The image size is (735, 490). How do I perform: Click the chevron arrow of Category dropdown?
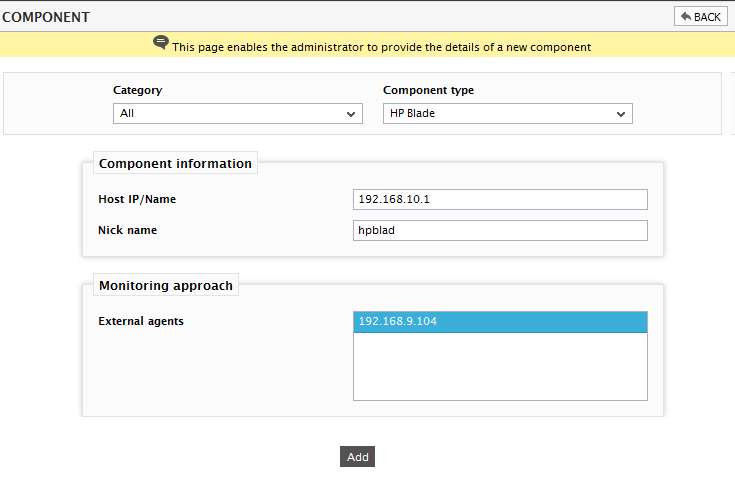351,114
